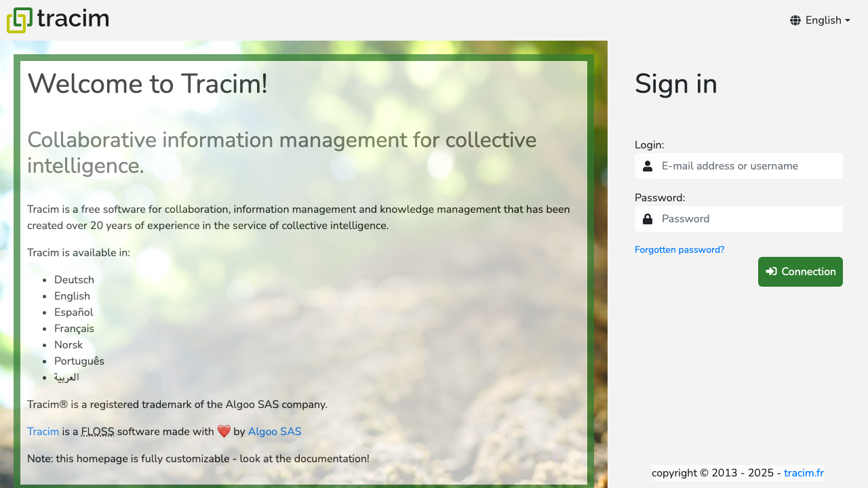Click the globe language icon
Screen dimensions: 868x488
point(795,20)
